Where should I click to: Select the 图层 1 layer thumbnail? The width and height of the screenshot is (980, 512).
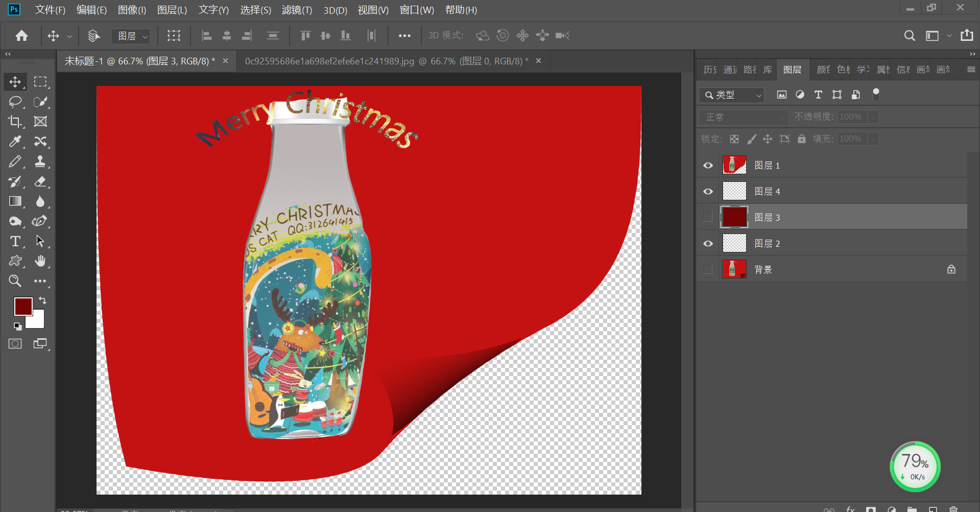coord(734,165)
